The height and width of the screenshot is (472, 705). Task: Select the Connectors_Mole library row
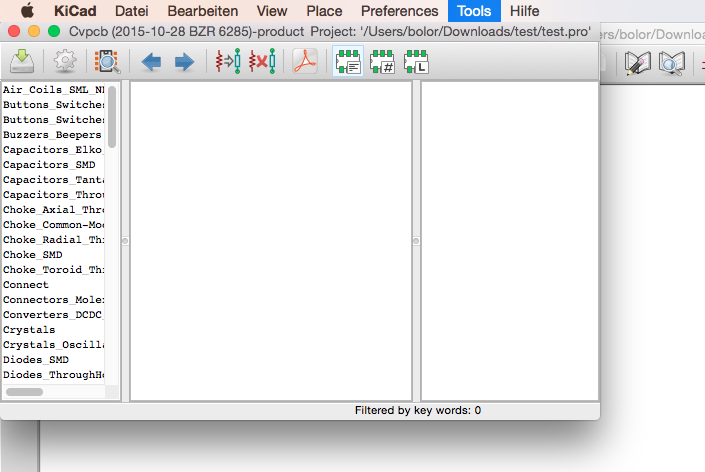point(54,300)
